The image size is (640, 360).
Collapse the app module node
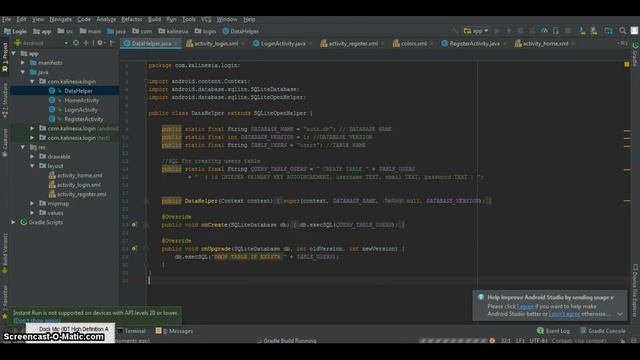[x=14, y=53]
